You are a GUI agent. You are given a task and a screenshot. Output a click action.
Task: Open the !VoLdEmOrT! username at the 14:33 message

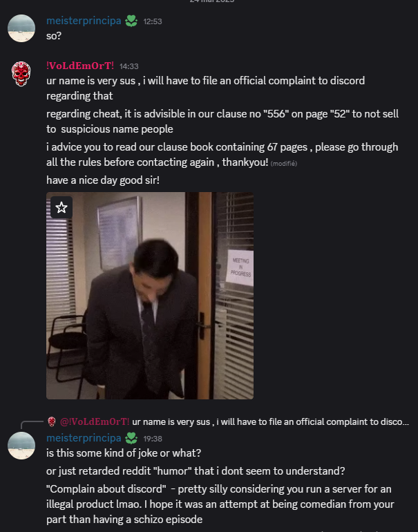pos(80,66)
